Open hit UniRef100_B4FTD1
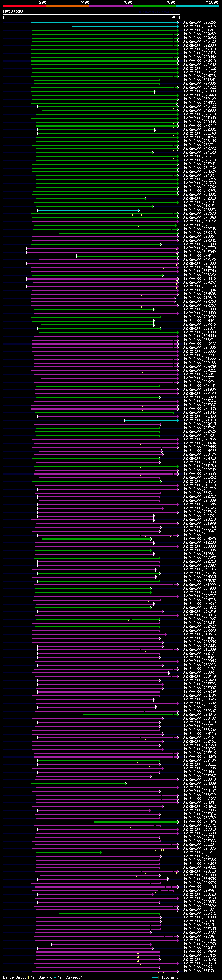This screenshot has height=980, width=222. tap(199, 386)
